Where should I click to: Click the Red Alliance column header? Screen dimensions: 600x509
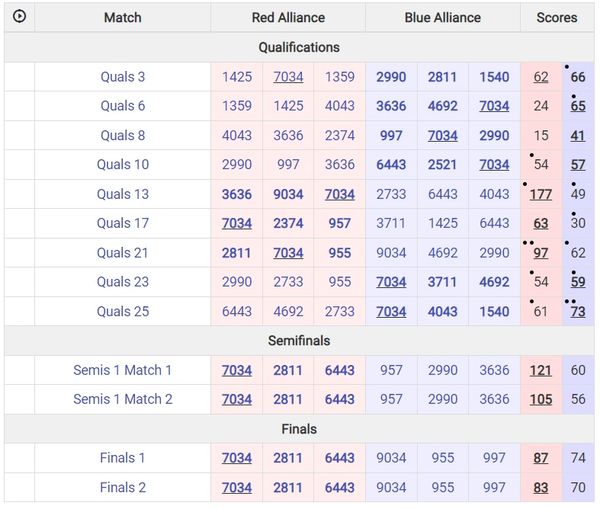pyautogui.click(x=288, y=17)
